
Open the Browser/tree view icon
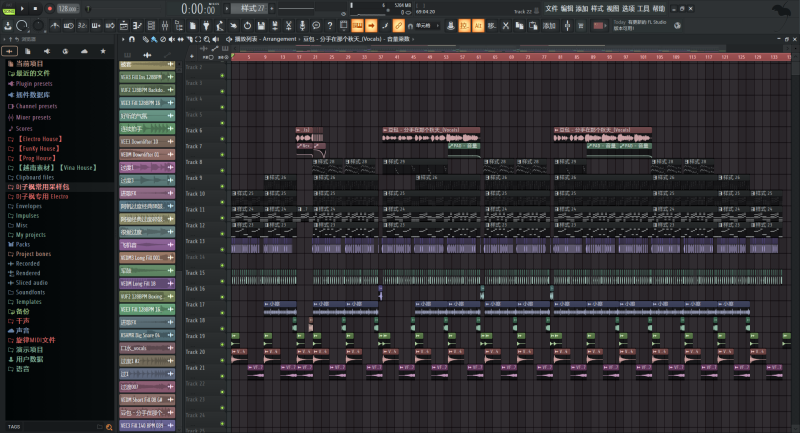(179, 25)
